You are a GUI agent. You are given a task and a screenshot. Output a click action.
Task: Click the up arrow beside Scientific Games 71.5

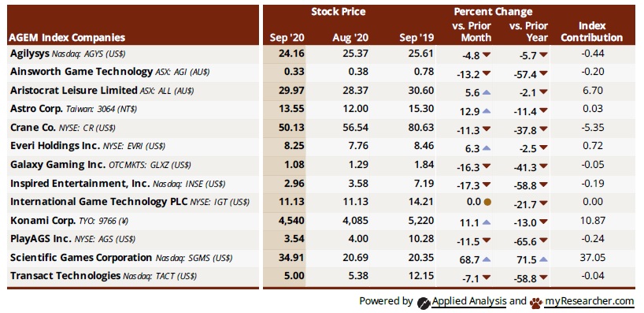543,259
